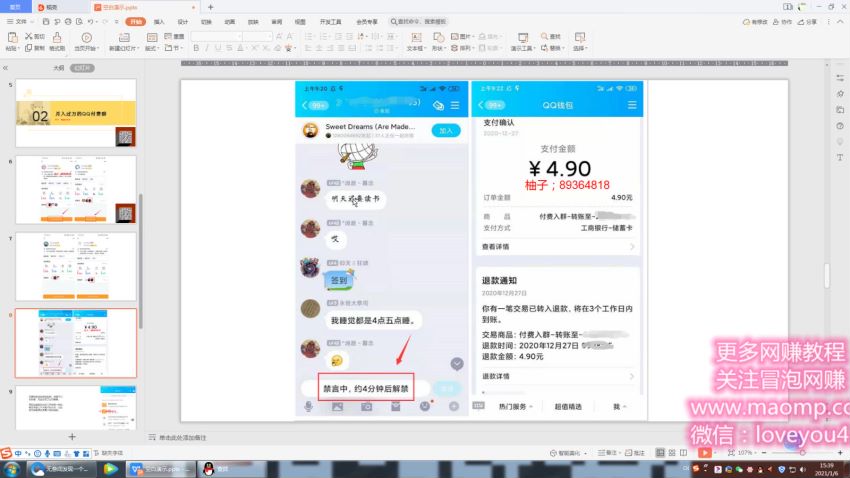This screenshot has width=850, height=478.
Task: Select slide 5 thumbnail
Action: (x=76, y=113)
